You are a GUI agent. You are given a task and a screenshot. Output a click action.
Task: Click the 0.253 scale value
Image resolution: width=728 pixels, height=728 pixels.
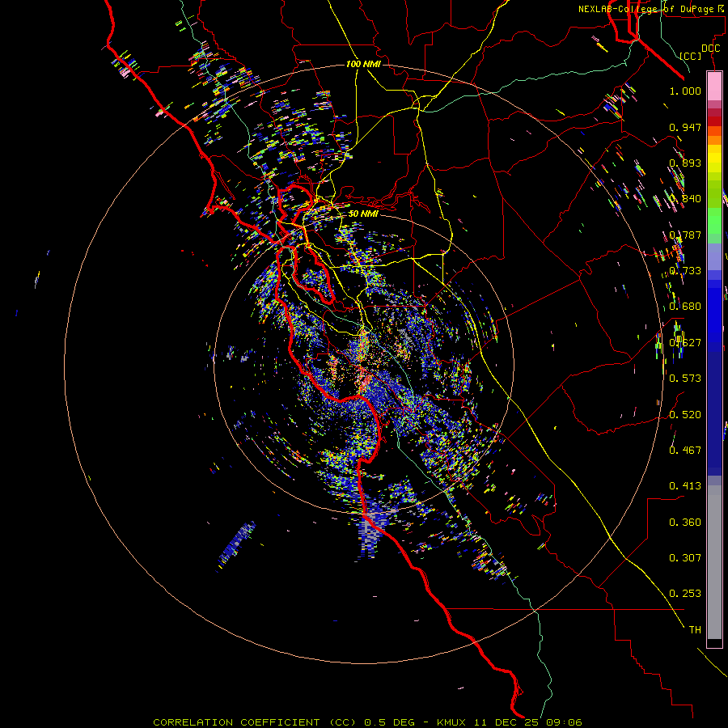click(685, 594)
